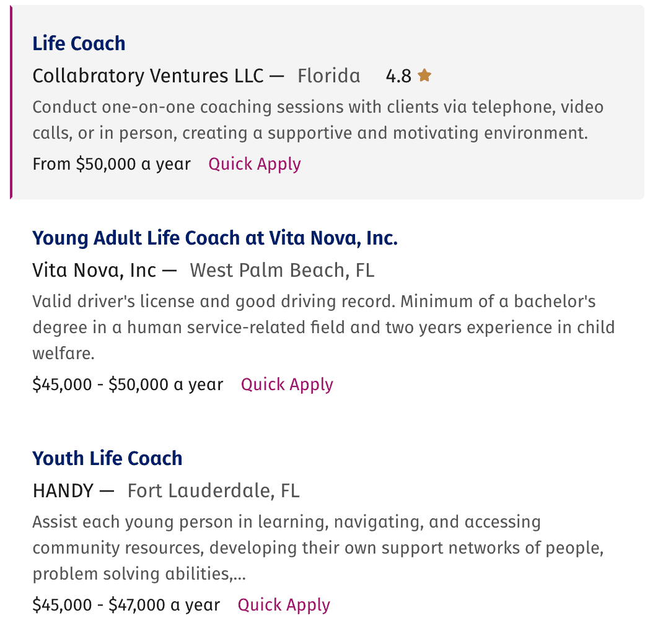Viewport: 663px width, 644px height.
Task: Click the Florida location label
Action: (x=329, y=76)
